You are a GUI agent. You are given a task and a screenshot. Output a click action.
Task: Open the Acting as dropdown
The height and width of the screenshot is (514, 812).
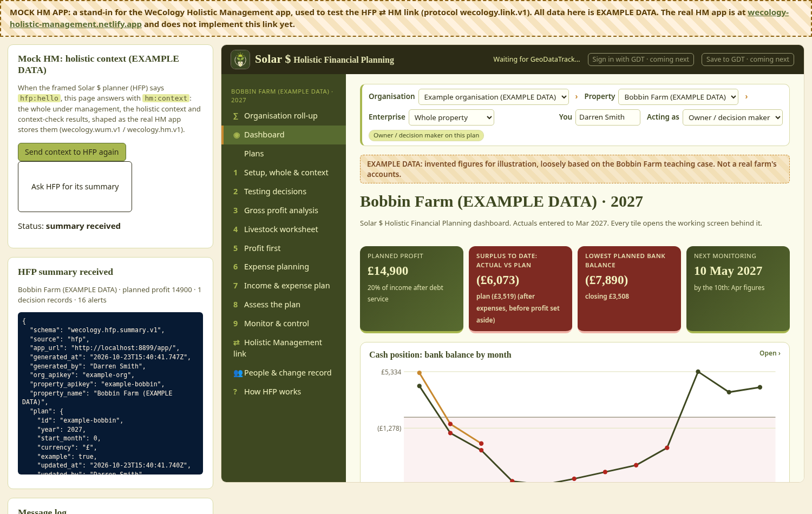click(733, 117)
